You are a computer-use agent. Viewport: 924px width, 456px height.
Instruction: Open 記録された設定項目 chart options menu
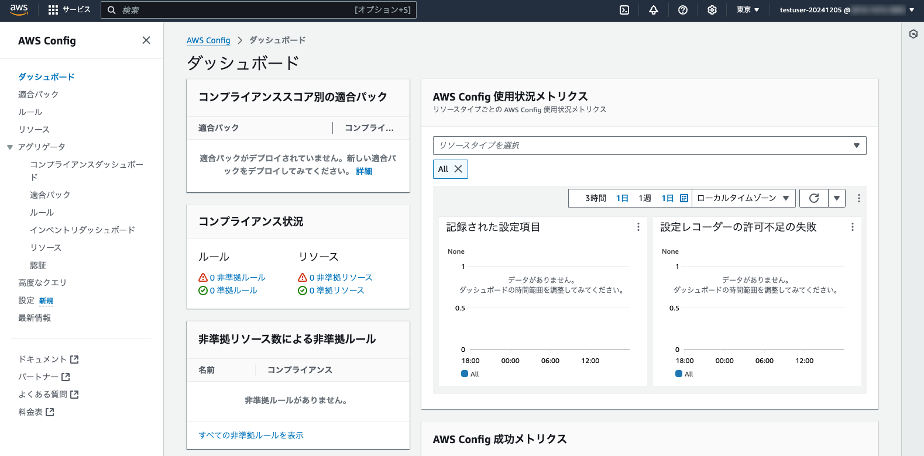click(638, 227)
